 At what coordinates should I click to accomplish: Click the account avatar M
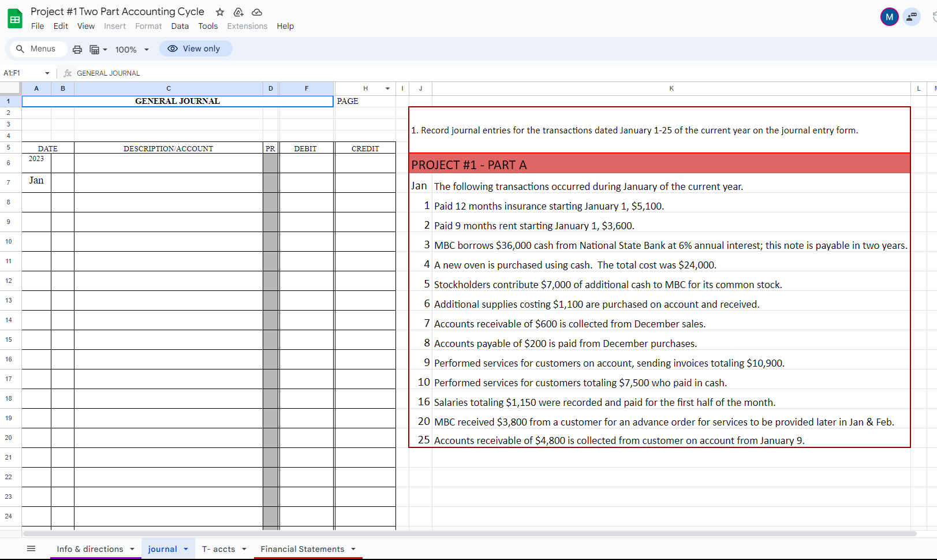click(x=889, y=17)
